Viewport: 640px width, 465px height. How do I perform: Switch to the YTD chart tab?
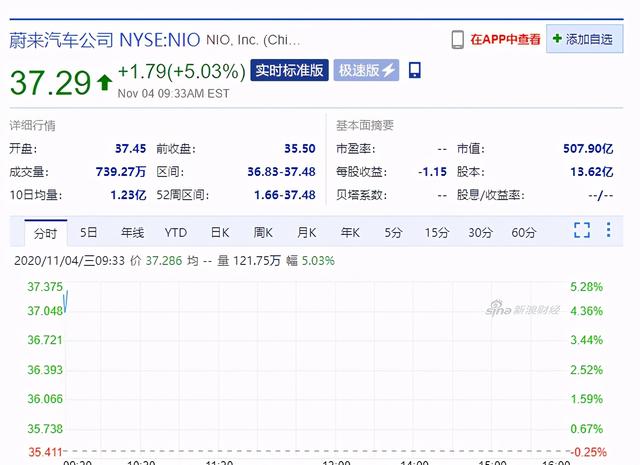(x=176, y=233)
